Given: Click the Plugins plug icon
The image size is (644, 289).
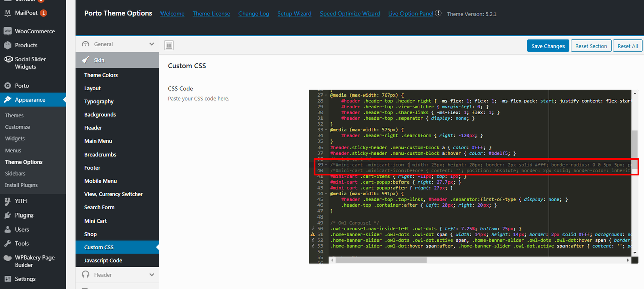Looking at the screenshot, I should [8, 215].
